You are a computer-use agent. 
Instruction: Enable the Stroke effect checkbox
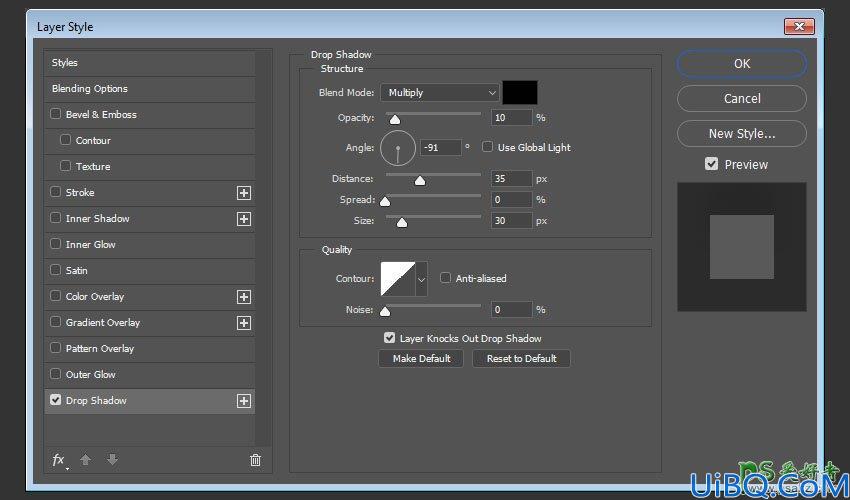click(x=55, y=192)
